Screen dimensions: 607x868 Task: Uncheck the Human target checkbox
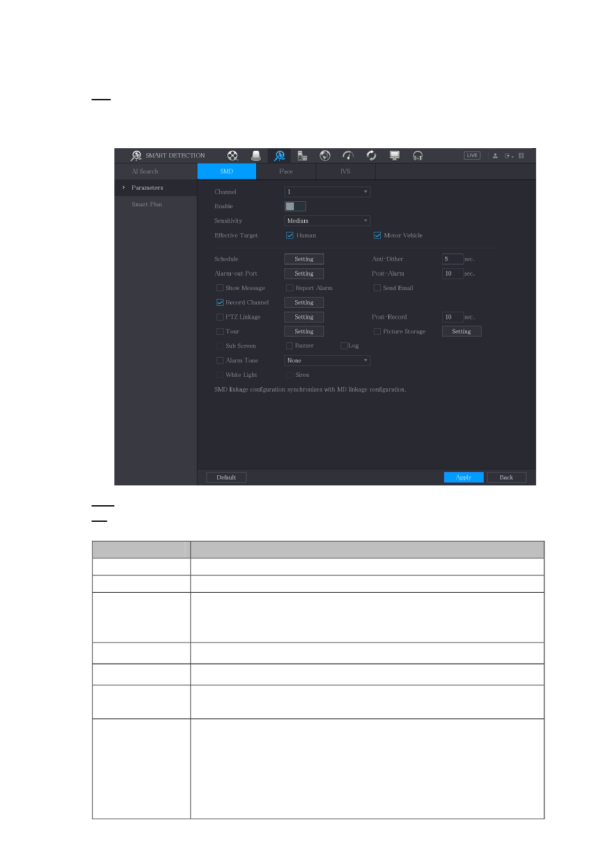289,236
